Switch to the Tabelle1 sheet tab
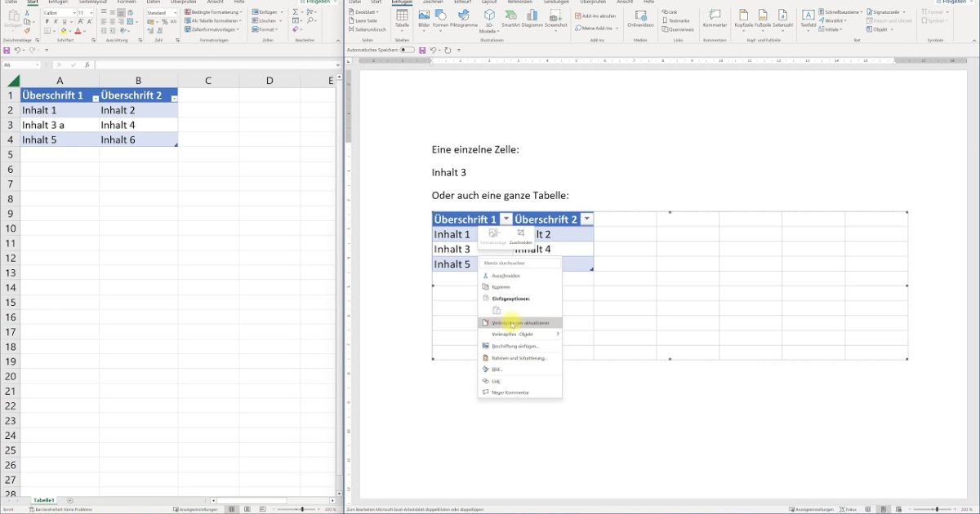The height and width of the screenshot is (514, 980). [43, 500]
